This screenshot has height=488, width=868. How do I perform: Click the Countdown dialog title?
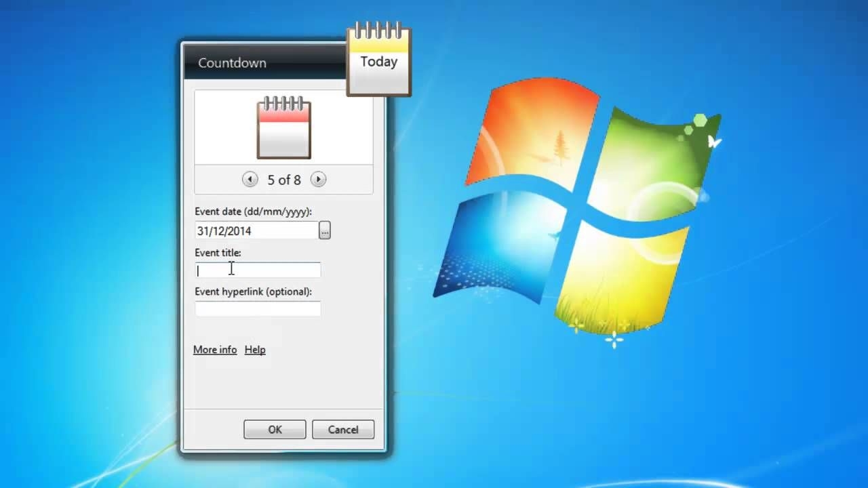coord(232,63)
